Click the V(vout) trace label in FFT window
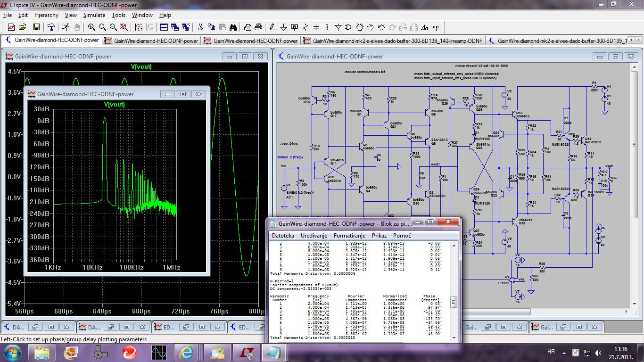Viewport: 644px width, 362px height. pyautogui.click(x=114, y=104)
